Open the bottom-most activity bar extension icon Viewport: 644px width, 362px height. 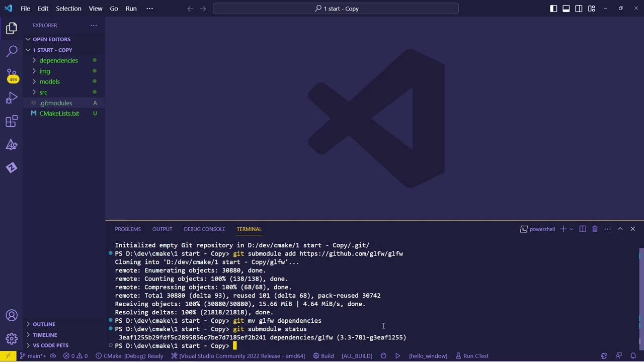12,168
